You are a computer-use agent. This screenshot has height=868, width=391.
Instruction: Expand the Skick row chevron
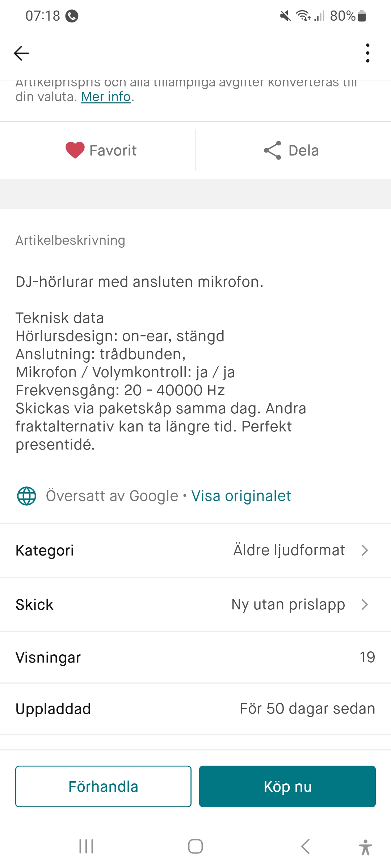coord(365,604)
